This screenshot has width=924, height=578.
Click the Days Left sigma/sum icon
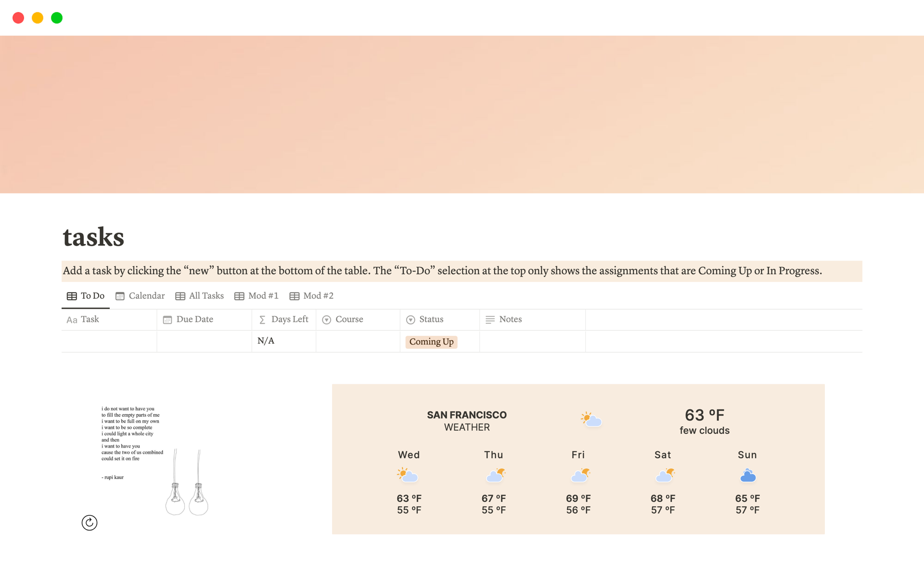263,319
